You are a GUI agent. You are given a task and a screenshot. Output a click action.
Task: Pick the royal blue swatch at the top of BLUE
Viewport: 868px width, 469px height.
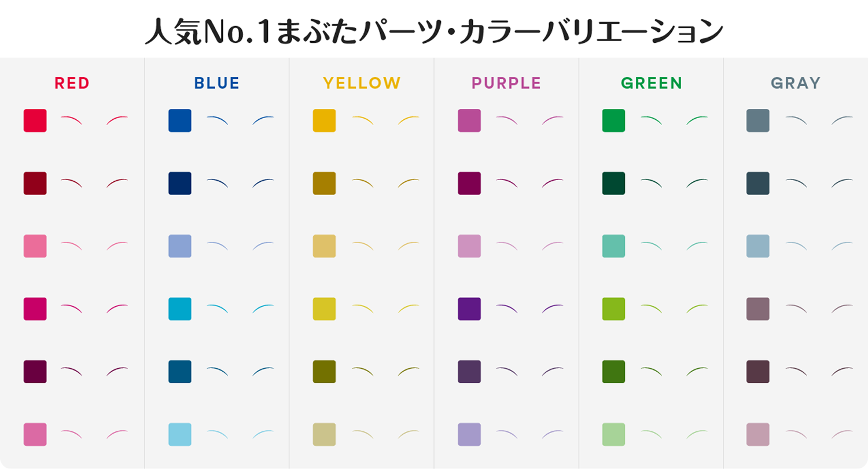point(180,120)
